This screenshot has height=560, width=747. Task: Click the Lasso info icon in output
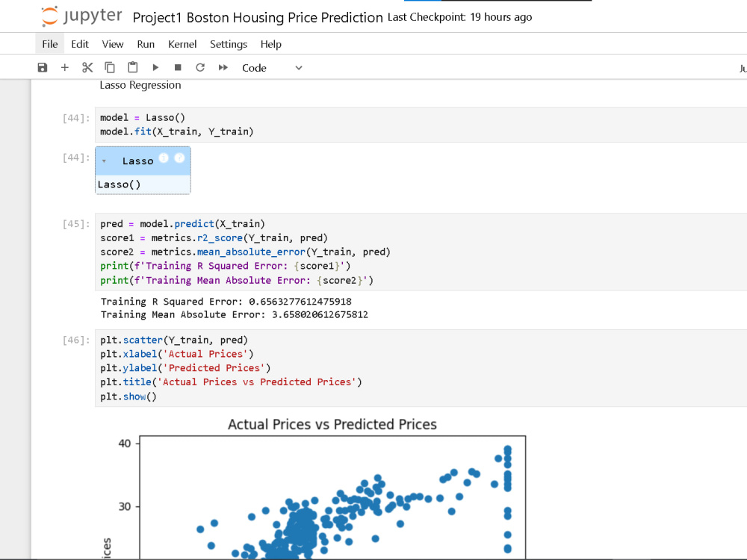pos(164,158)
